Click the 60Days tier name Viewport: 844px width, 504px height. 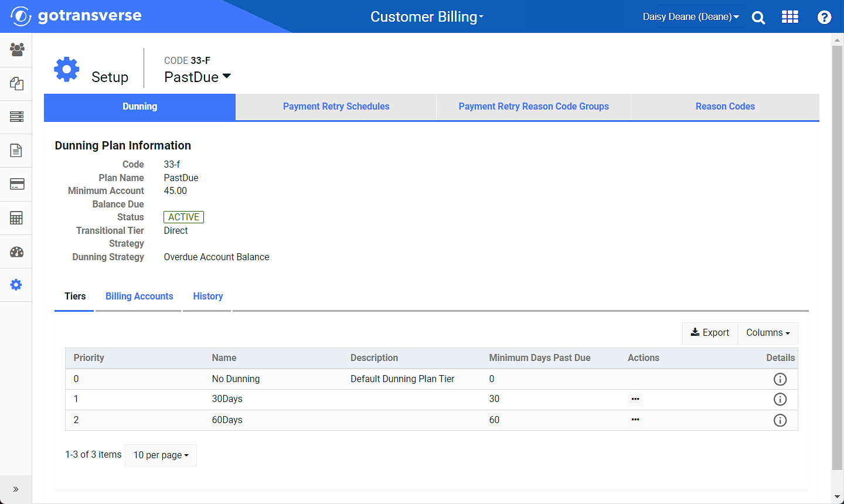[227, 420]
